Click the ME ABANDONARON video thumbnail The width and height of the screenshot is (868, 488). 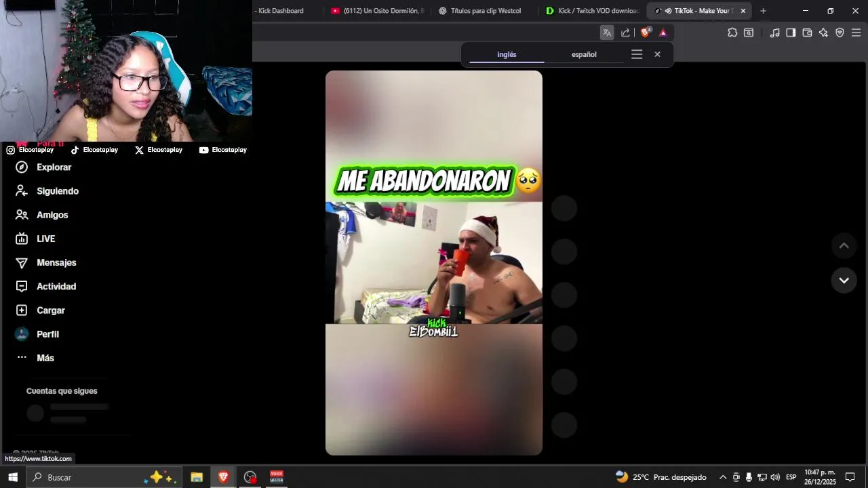pyautogui.click(x=434, y=263)
